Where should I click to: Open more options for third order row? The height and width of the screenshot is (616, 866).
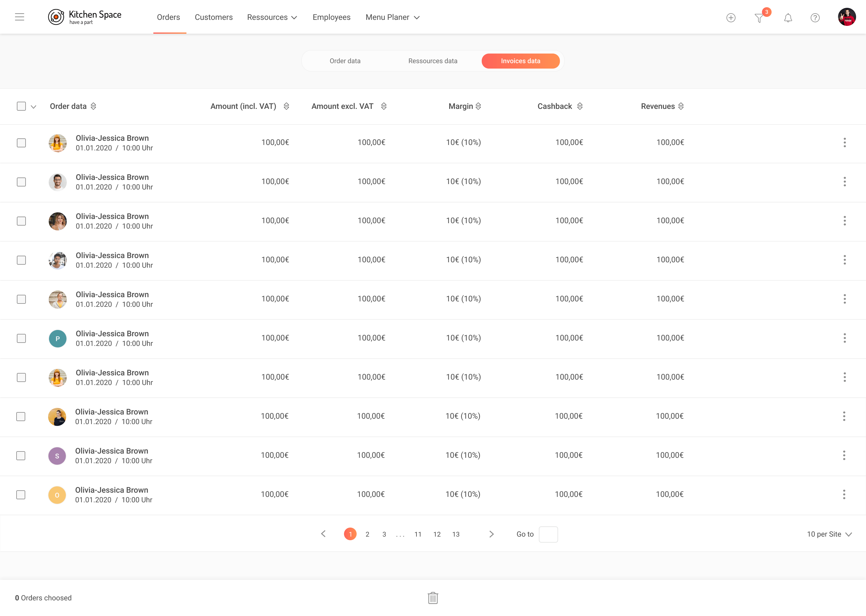coord(844,221)
